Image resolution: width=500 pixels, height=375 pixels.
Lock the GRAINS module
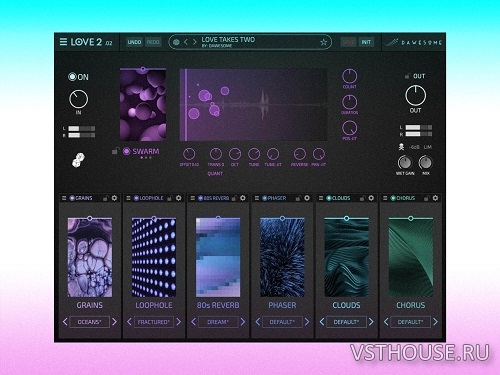(106, 198)
